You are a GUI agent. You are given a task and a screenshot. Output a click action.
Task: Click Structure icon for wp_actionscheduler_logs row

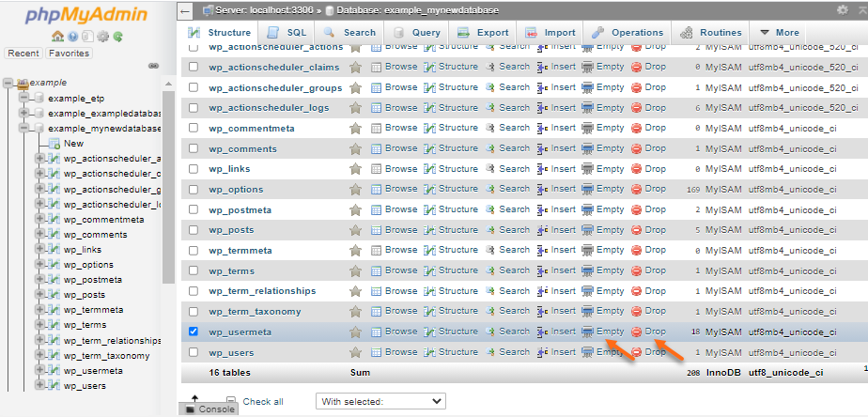click(x=429, y=108)
